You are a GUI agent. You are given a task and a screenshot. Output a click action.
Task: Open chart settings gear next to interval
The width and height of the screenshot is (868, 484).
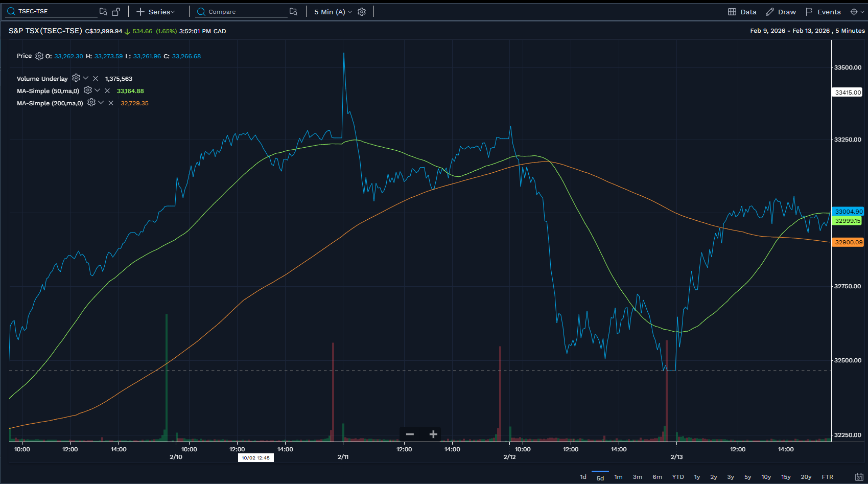362,11
